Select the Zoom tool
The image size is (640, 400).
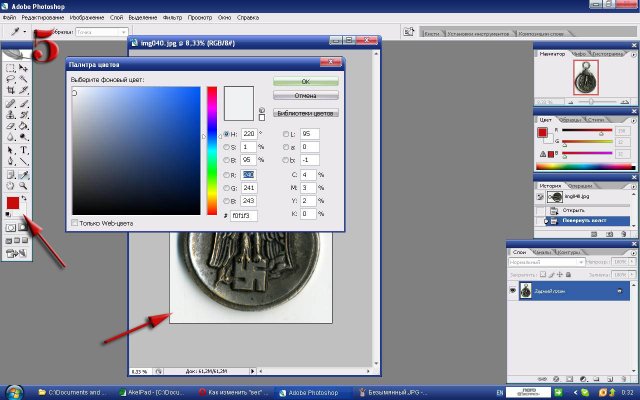click(23, 186)
